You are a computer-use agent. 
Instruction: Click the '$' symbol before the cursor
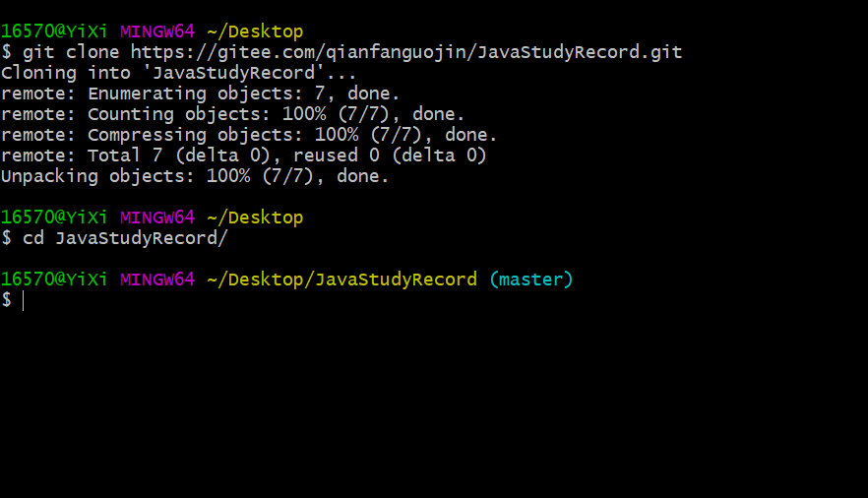click(x=6, y=300)
